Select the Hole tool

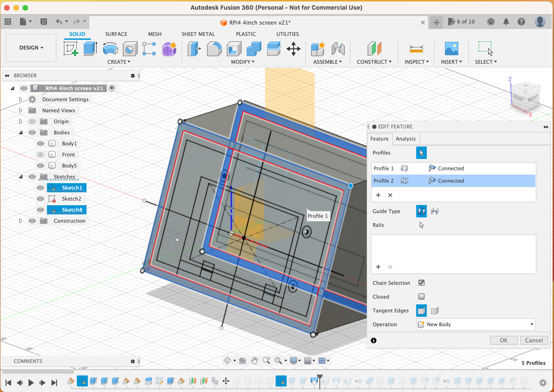click(x=130, y=49)
